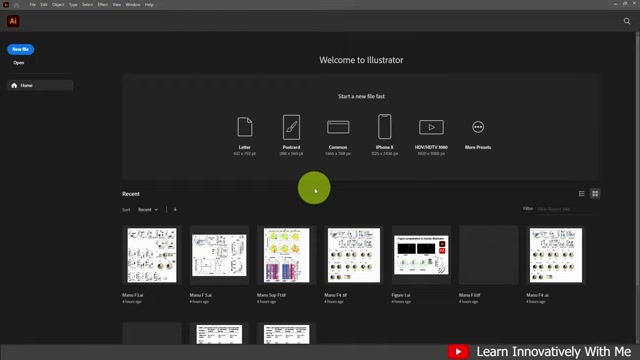Image resolution: width=640 pixels, height=360 pixels.
Task: Open the Select menu
Action: click(87, 5)
